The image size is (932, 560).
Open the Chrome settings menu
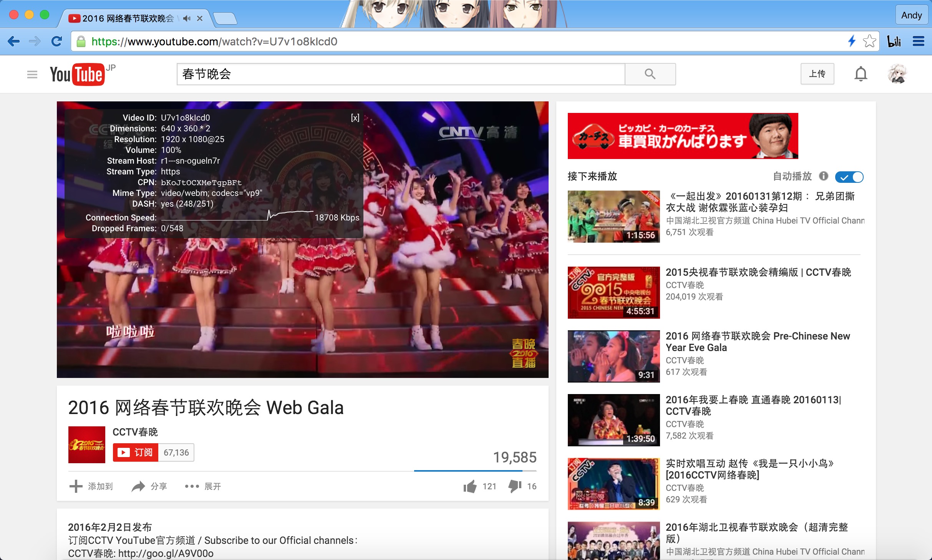[x=918, y=41]
